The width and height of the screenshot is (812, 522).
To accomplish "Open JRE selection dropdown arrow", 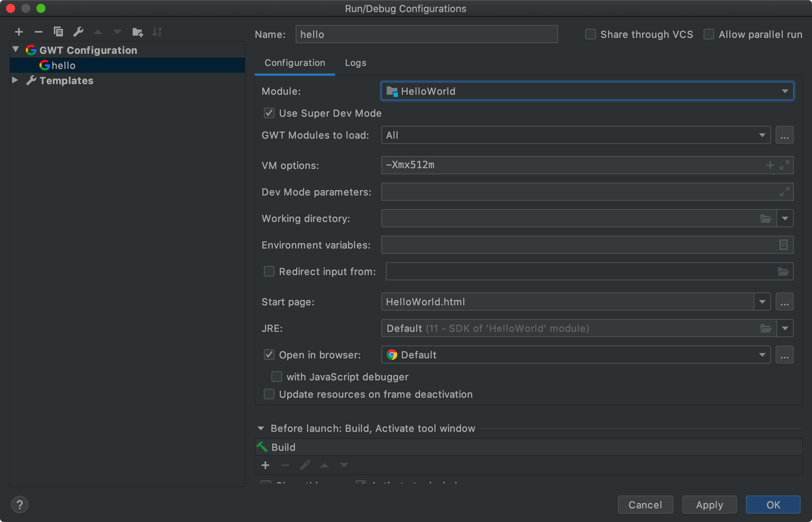I will pos(785,328).
